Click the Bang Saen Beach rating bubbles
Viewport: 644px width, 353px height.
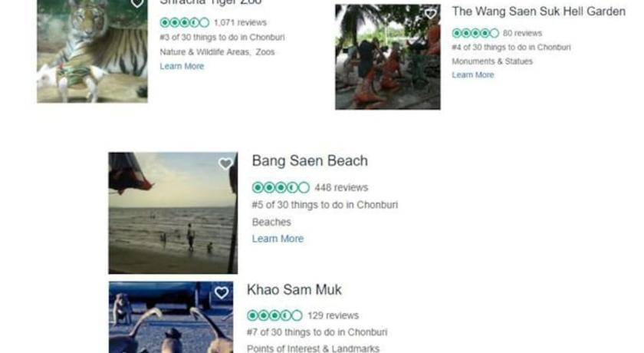(x=281, y=187)
